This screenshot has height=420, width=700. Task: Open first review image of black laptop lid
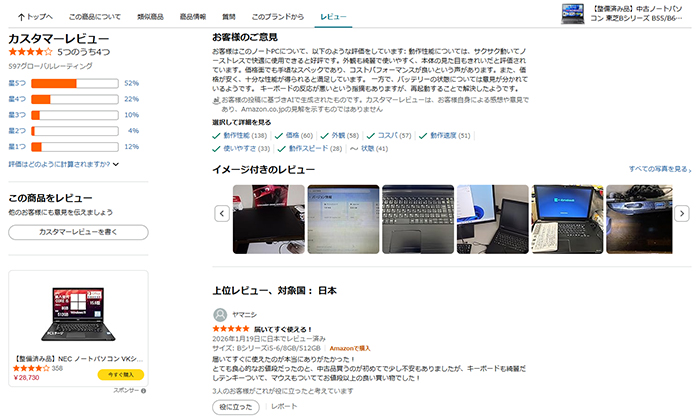269,220
